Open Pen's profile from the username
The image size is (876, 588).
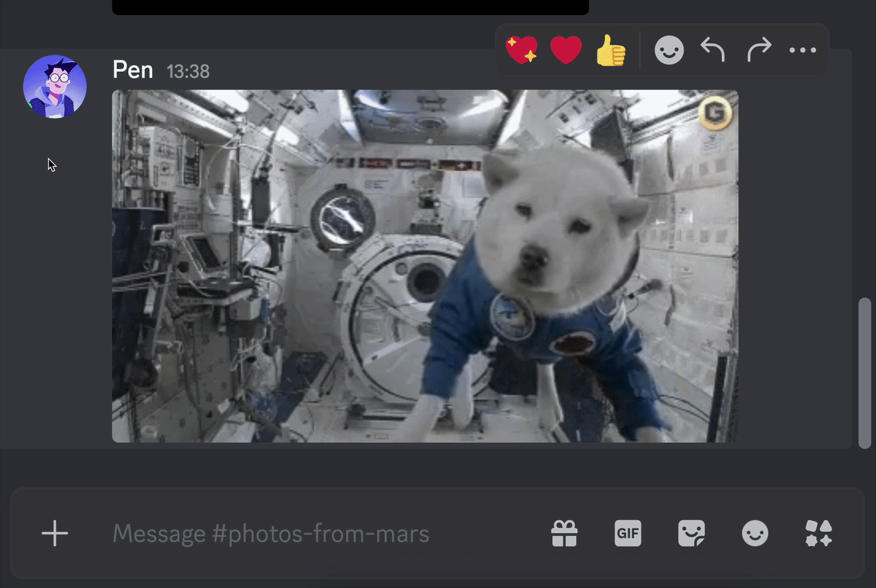[133, 70]
